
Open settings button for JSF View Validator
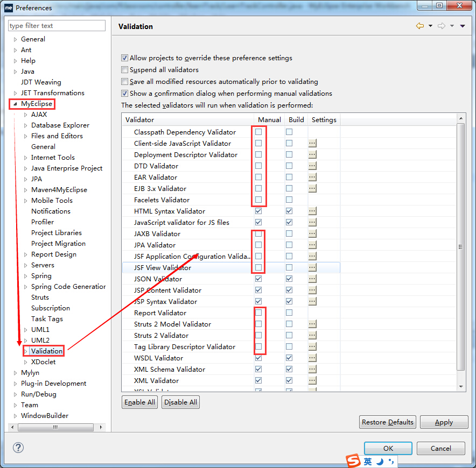click(312, 267)
